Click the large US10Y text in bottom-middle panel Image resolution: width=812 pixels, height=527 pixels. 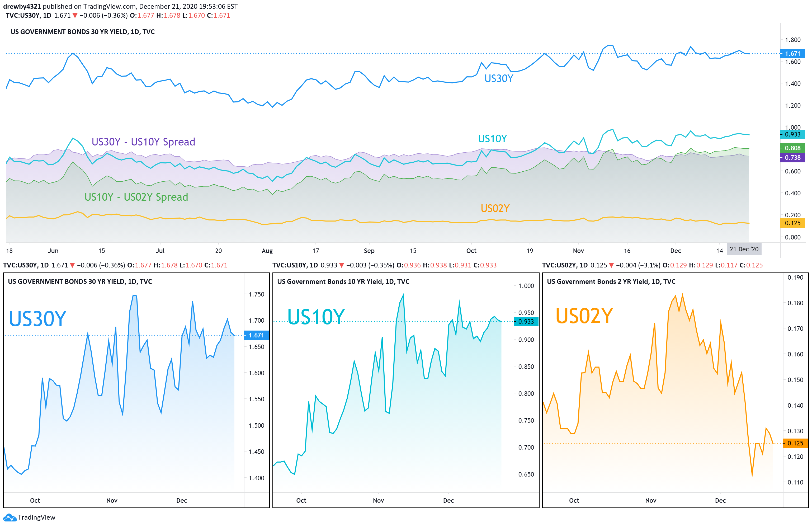316,317
